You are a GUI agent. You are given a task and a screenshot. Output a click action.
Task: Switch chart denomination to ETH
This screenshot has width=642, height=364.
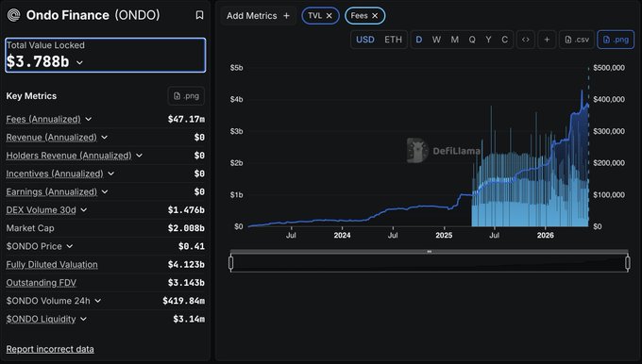(x=393, y=40)
